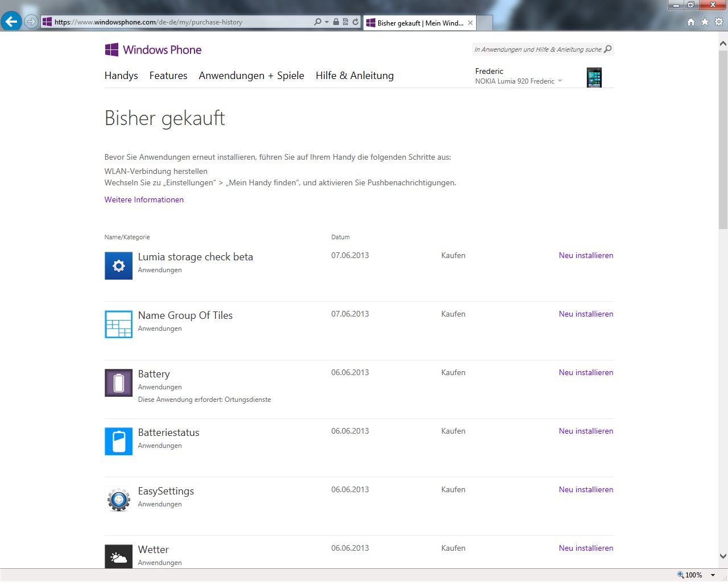Click the vertical scrollbar thumb
This screenshot has width=728, height=582.
723,139
